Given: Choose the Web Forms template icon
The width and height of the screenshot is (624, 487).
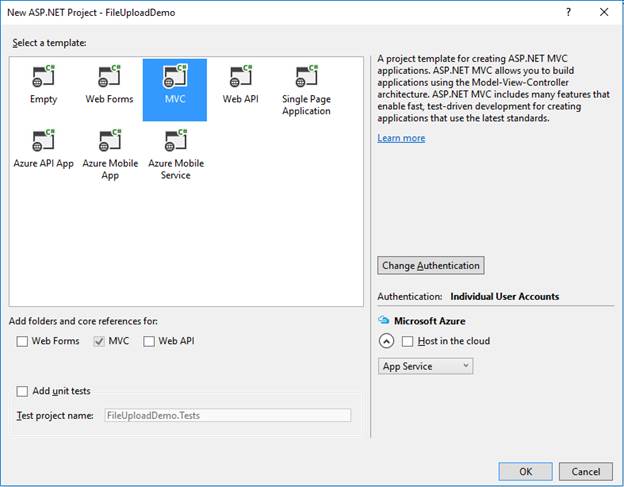Looking at the screenshot, I should point(109,76).
